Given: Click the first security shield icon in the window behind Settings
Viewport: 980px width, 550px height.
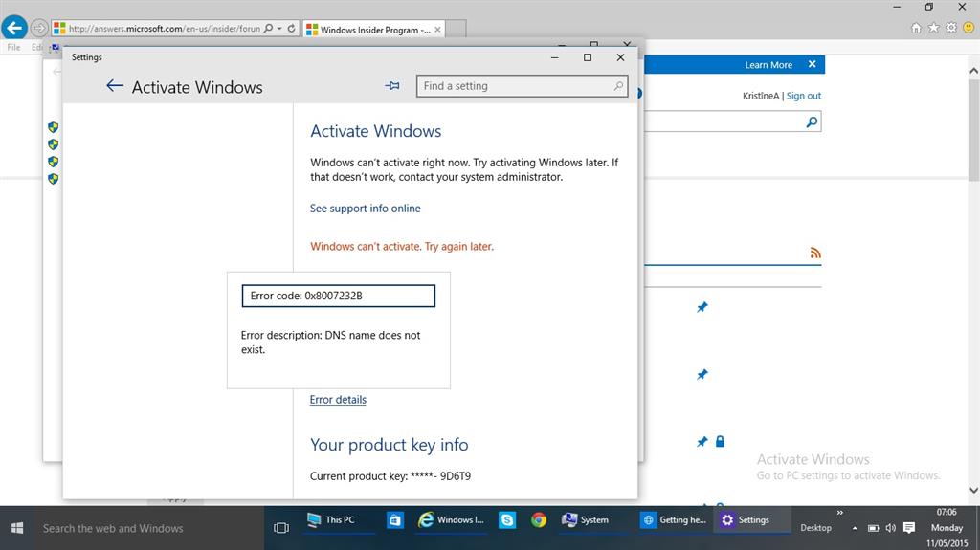Looking at the screenshot, I should (x=54, y=127).
